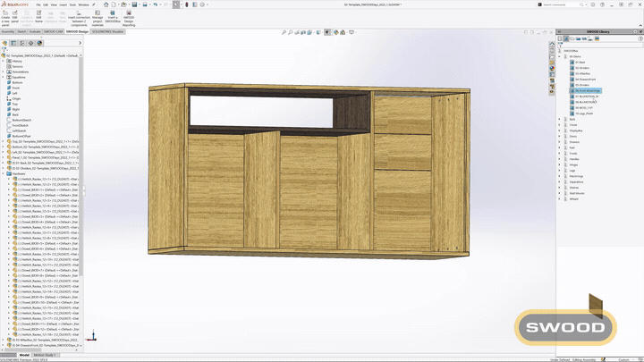Click Create a new panel tool
The width and height of the screenshot is (644, 362).
pos(5,19)
